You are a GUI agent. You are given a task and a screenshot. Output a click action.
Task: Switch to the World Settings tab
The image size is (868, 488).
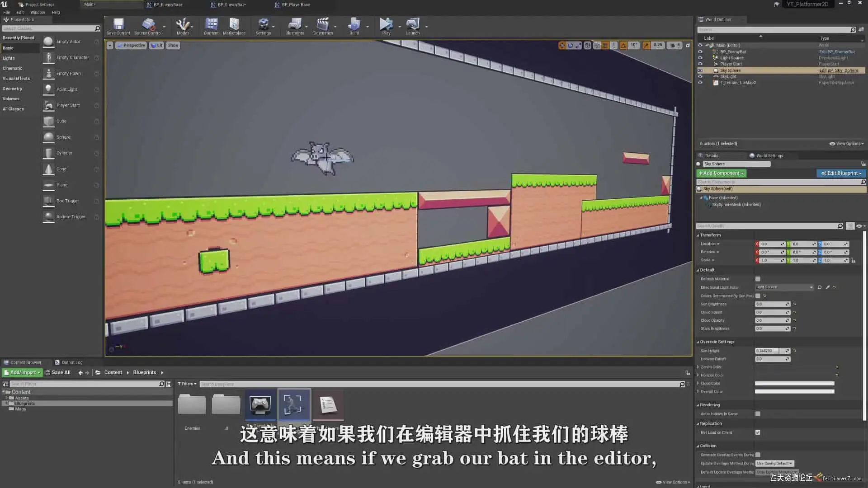(769, 155)
